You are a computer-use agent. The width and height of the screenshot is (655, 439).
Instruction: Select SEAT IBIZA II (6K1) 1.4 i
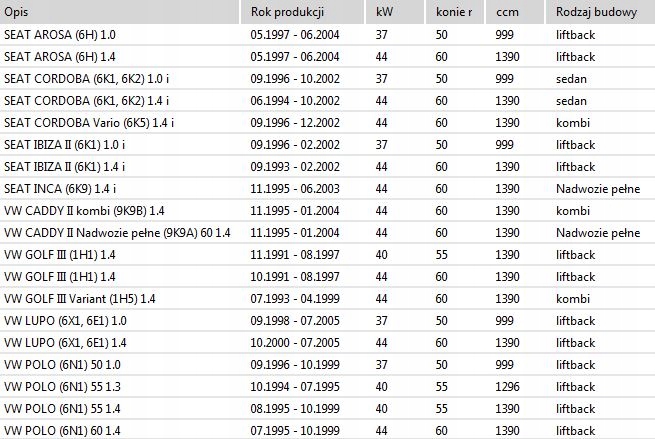328,167
